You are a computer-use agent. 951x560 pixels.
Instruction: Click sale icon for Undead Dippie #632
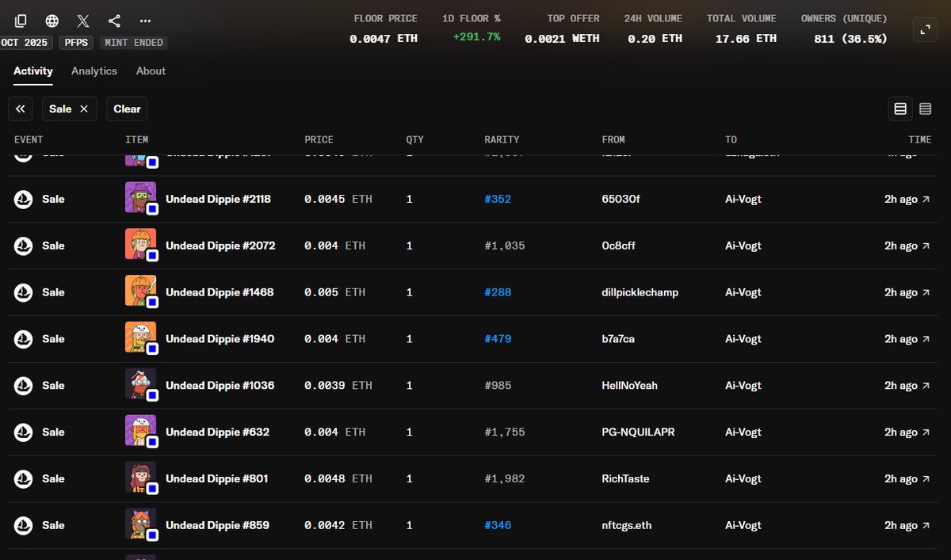pyautogui.click(x=23, y=432)
